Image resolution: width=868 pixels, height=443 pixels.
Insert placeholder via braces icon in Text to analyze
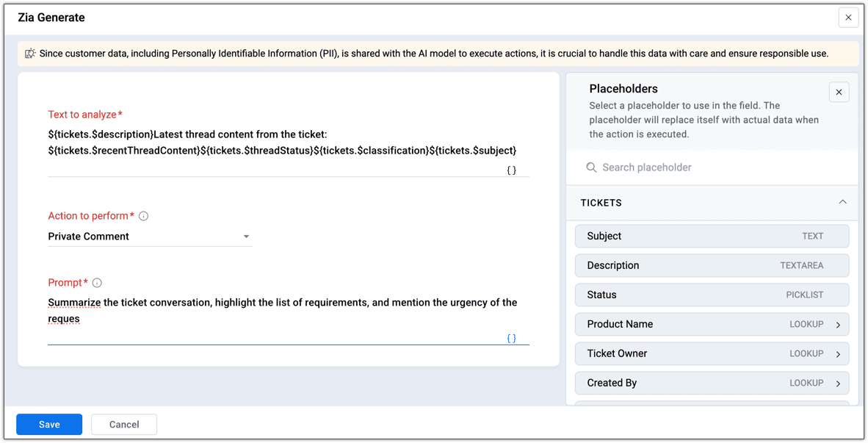pyautogui.click(x=511, y=170)
